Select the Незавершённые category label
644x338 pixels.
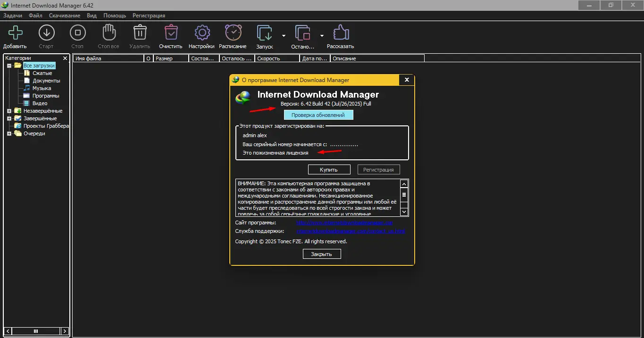[x=43, y=111]
